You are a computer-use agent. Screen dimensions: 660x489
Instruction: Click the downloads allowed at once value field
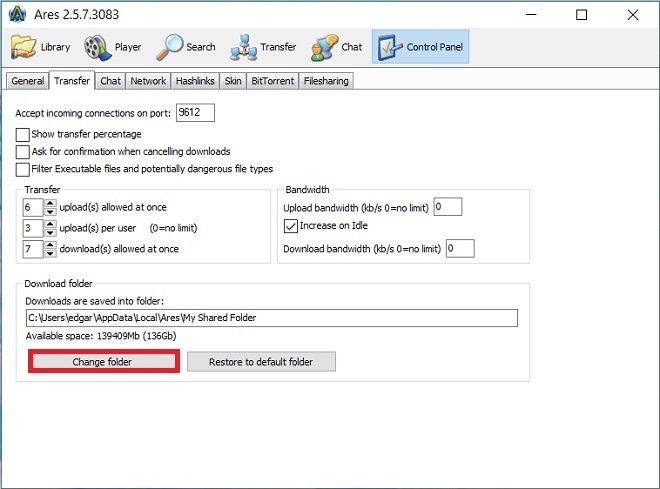click(33, 249)
